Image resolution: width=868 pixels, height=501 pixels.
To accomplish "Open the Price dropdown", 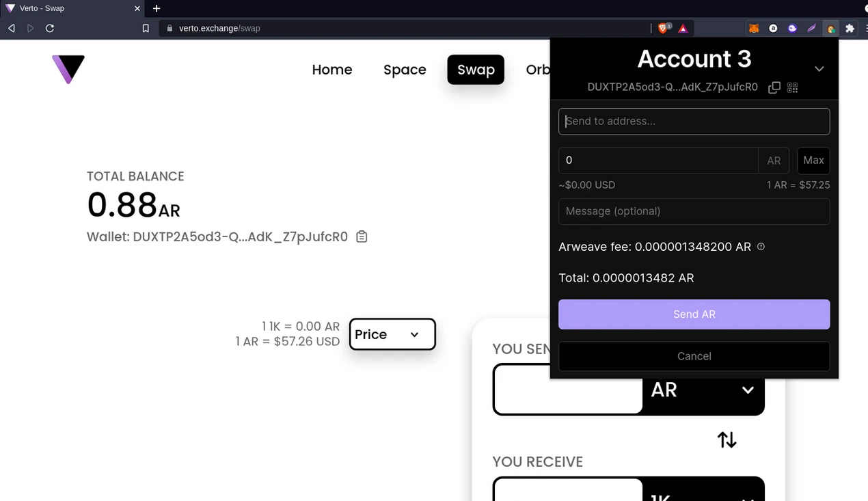I will coord(392,334).
